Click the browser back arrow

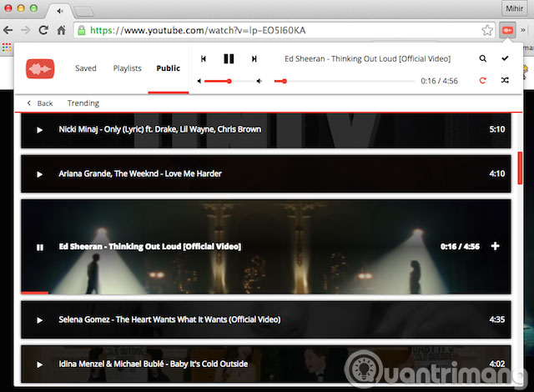[8, 30]
